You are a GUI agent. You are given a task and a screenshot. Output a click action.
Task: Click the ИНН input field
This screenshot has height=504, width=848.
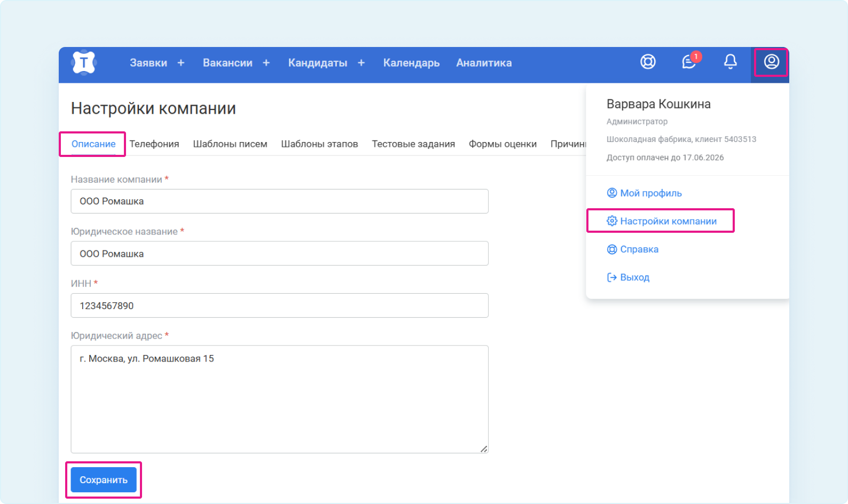pyautogui.click(x=279, y=306)
